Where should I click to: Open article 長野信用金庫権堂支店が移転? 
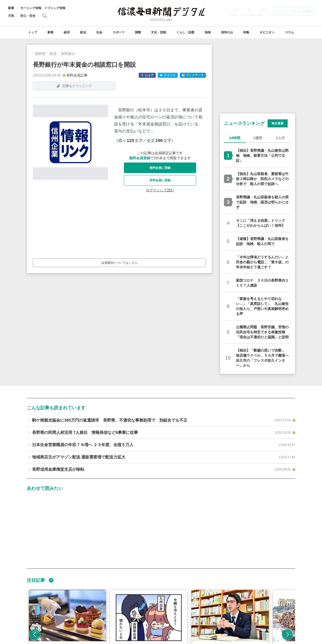tap(161, 469)
